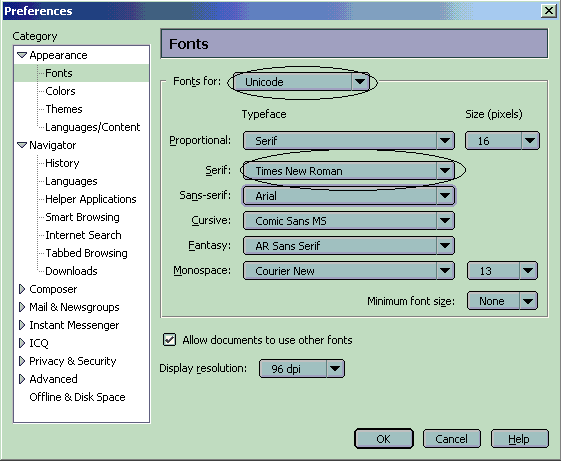
Task: Select Colors in the category tree
Action: click(60, 91)
